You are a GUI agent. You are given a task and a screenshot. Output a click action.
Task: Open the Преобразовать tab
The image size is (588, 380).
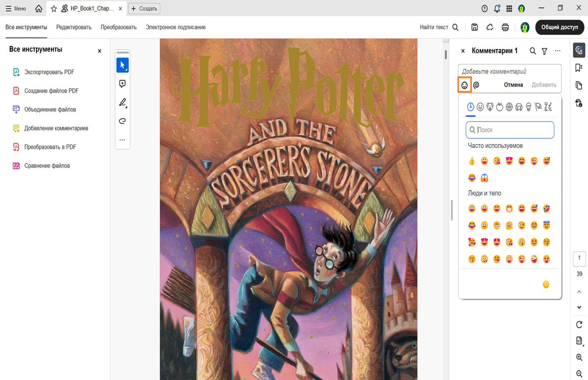(x=119, y=27)
